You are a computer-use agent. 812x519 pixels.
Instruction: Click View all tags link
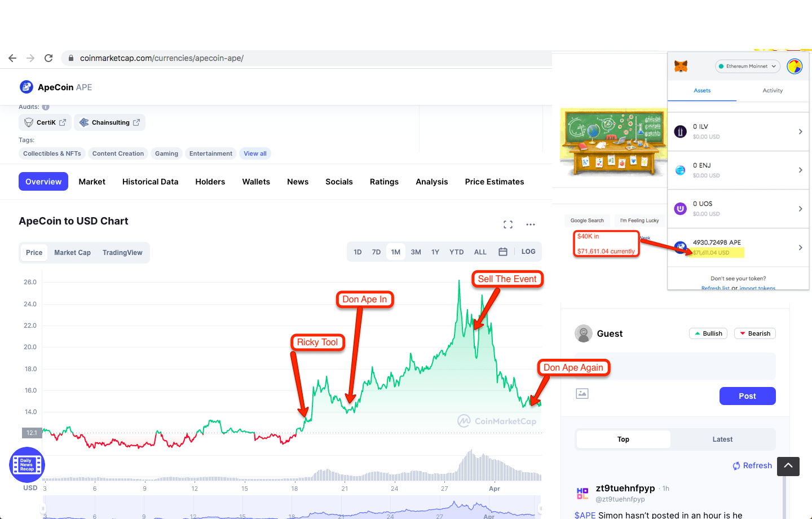255,153
